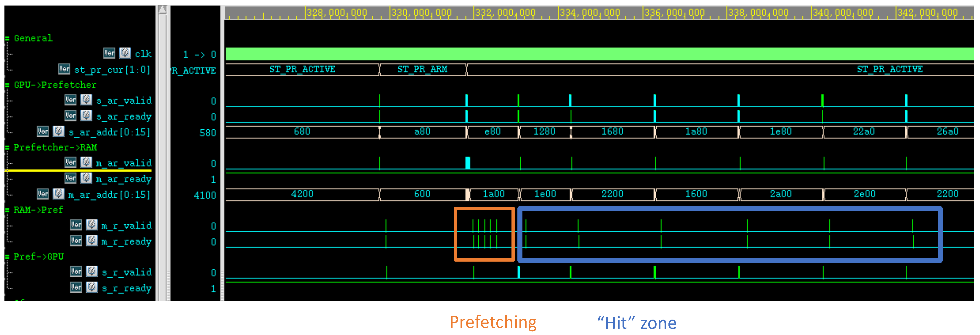Click the ST_PR_ARM state segment in waveform
This screenshot has width=980, height=335.
point(422,69)
